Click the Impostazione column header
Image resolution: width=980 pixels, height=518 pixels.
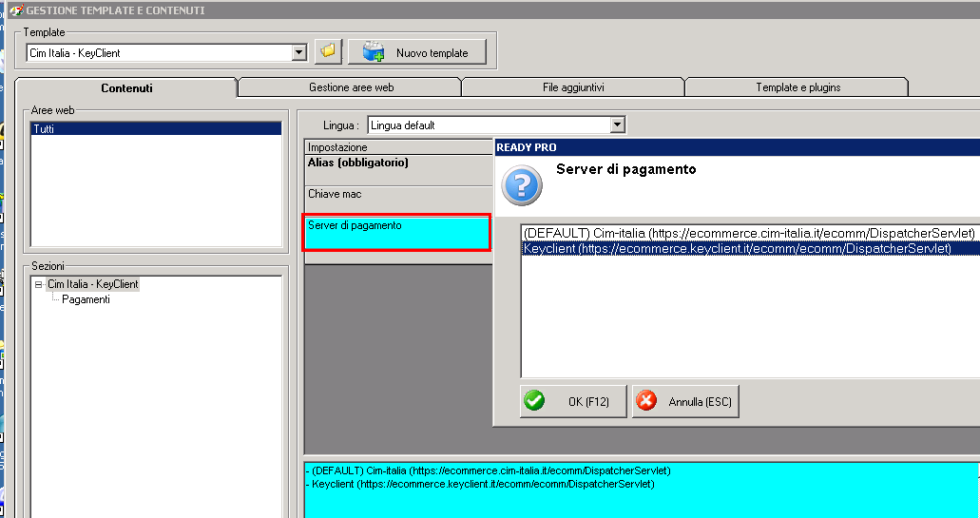pos(399,147)
